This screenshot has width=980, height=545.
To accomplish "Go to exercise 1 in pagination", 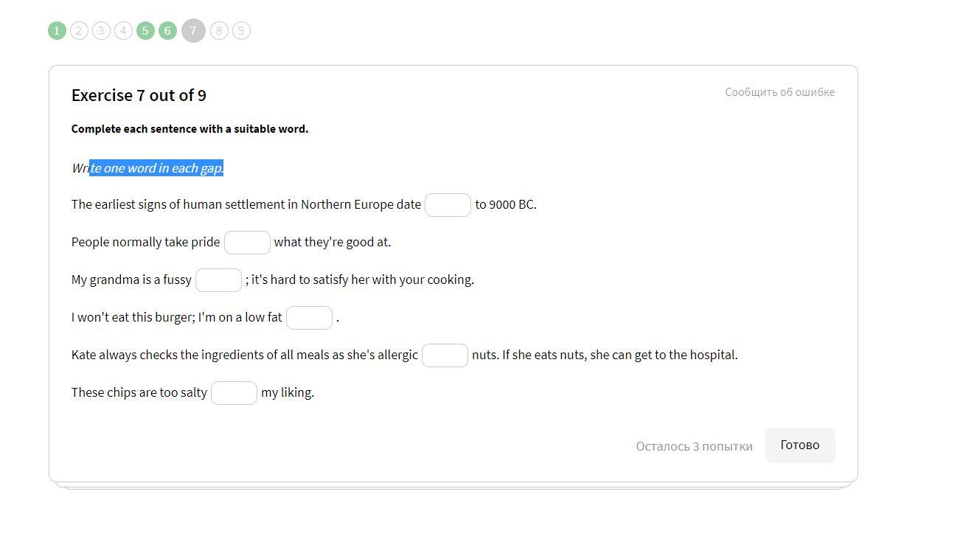I will coord(57,31).
